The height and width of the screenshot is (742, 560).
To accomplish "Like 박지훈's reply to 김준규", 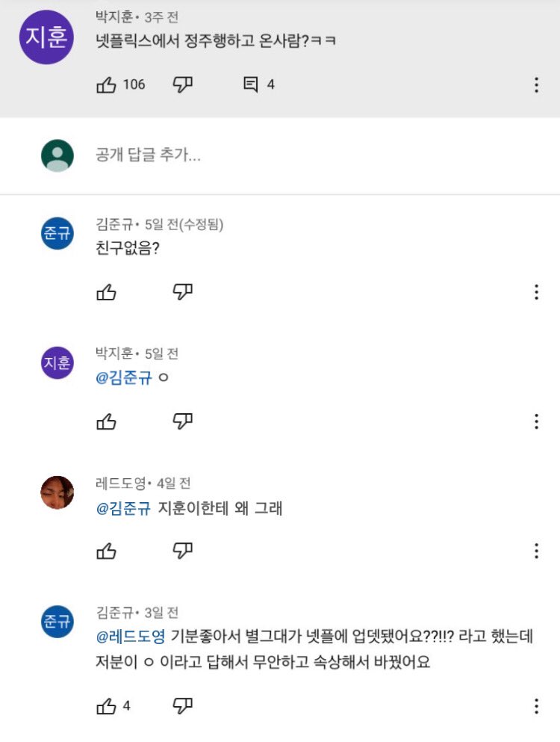I will tap(107, 421).
